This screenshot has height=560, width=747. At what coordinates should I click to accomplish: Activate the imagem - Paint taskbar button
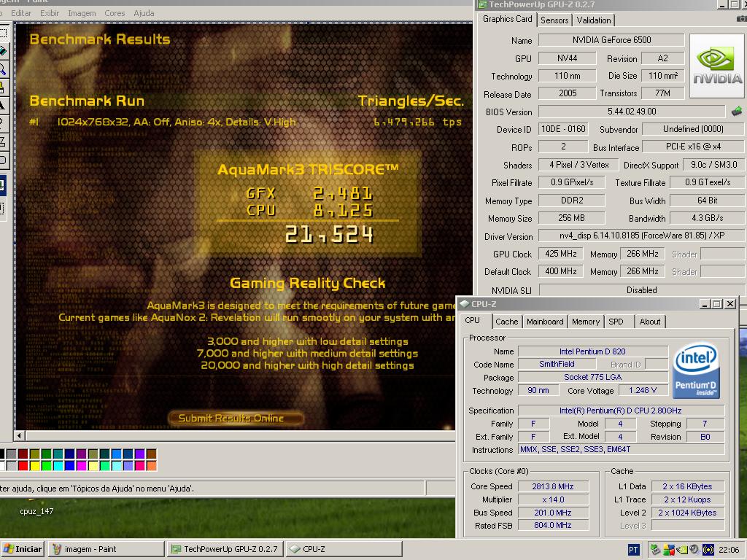click(x=107, y=550)
